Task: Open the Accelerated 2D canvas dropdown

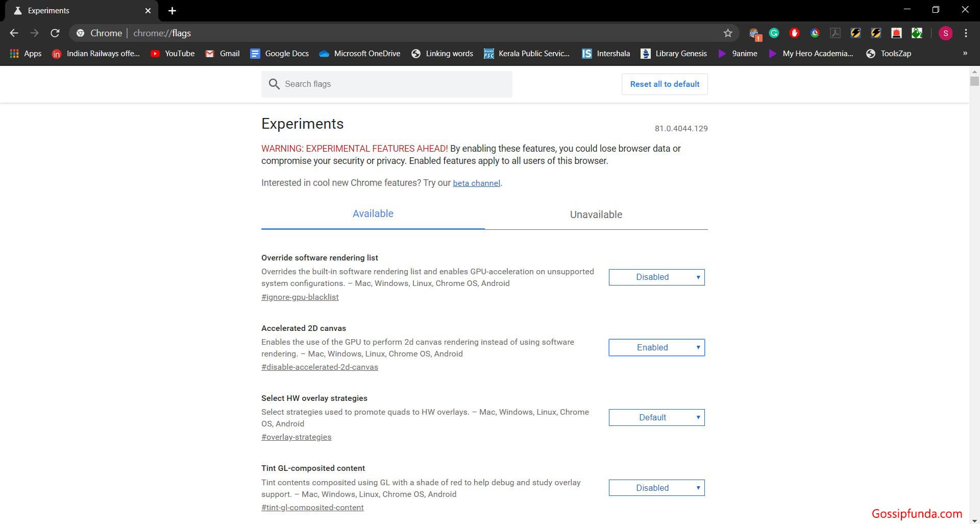Action: click(x=656, y=347)
